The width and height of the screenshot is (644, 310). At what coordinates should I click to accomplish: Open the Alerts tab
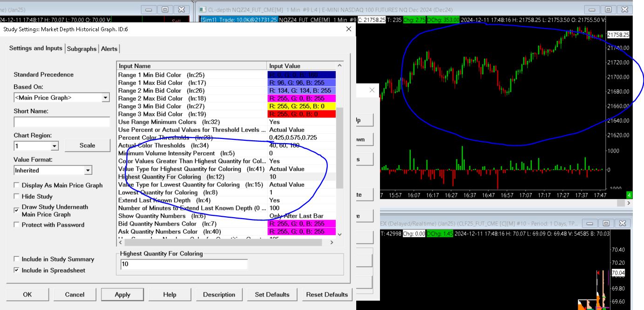click(109, 48)
